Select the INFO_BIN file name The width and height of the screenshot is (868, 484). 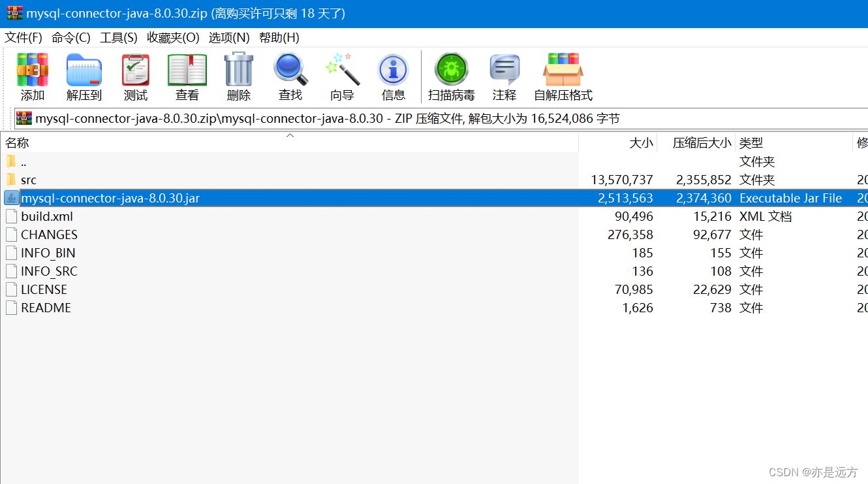tap(48, 253)
